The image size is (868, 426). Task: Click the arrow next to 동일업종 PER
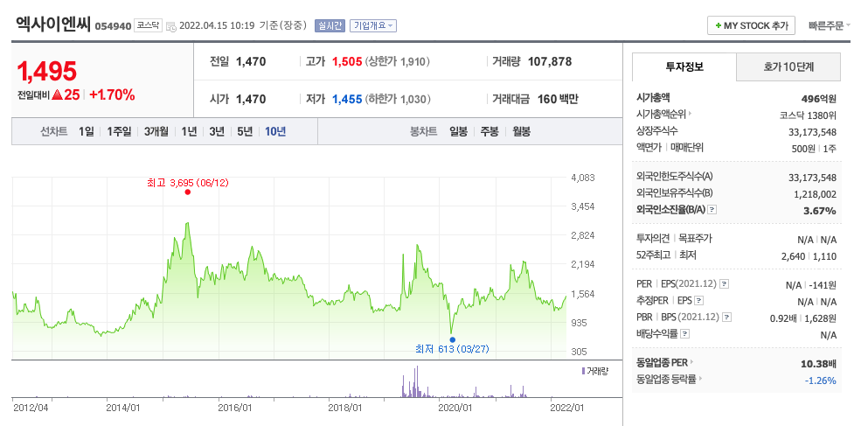(x=691, y=363)
